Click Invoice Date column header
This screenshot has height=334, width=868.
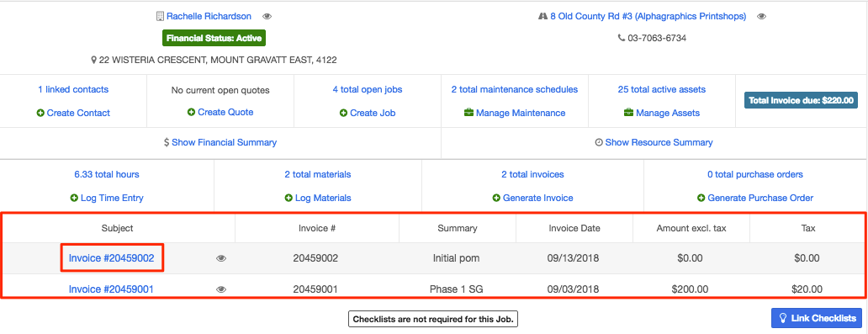coord(574,228)
